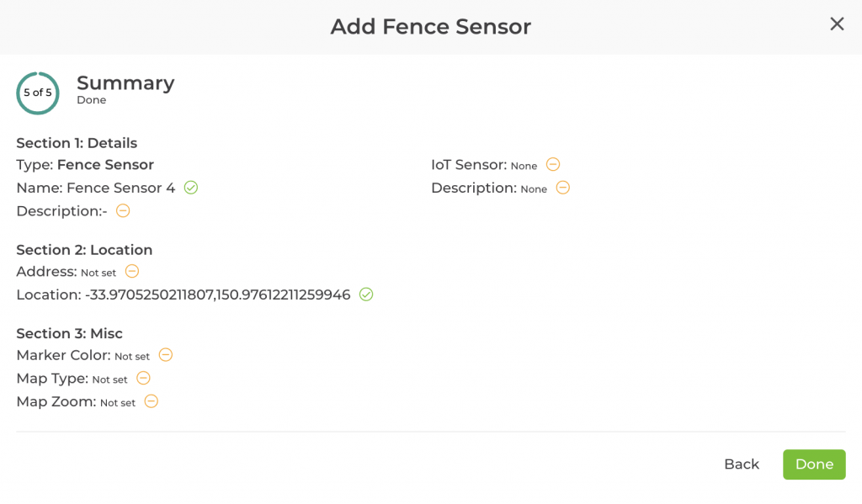Click the orange icon beside Address Not set
Image resolution: width=862 pixels, height=504 pixels.
pos(132,271)
